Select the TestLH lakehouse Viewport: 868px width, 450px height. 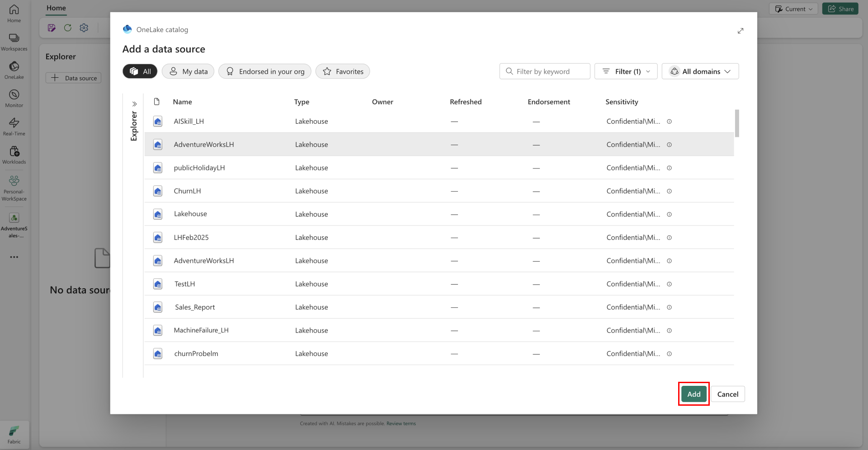439,284
